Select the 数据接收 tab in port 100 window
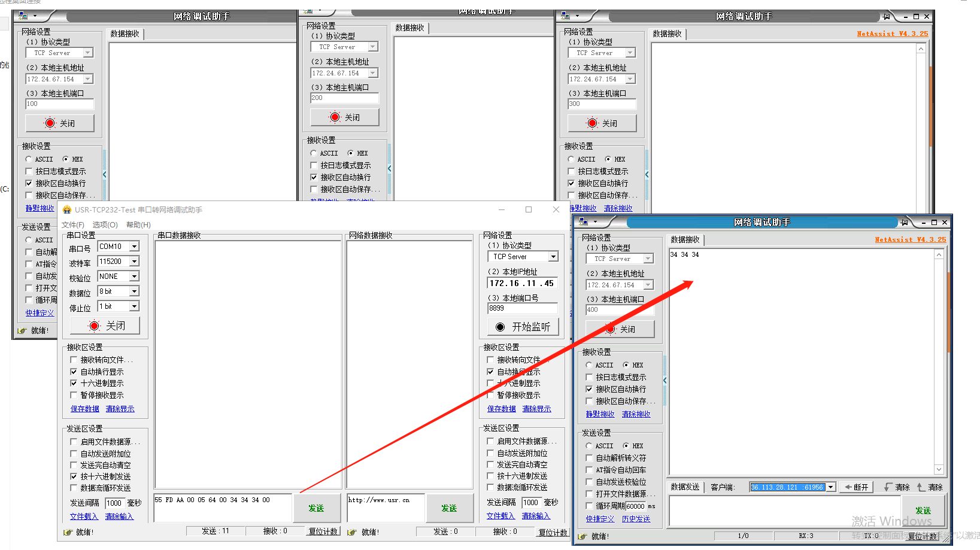980x550 pixels. (x=125, y=34)
